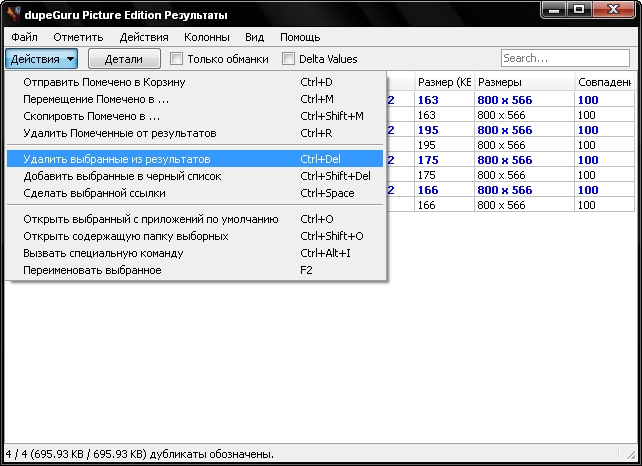Click the dupeGuru app icon in title bar

[14, 14]
